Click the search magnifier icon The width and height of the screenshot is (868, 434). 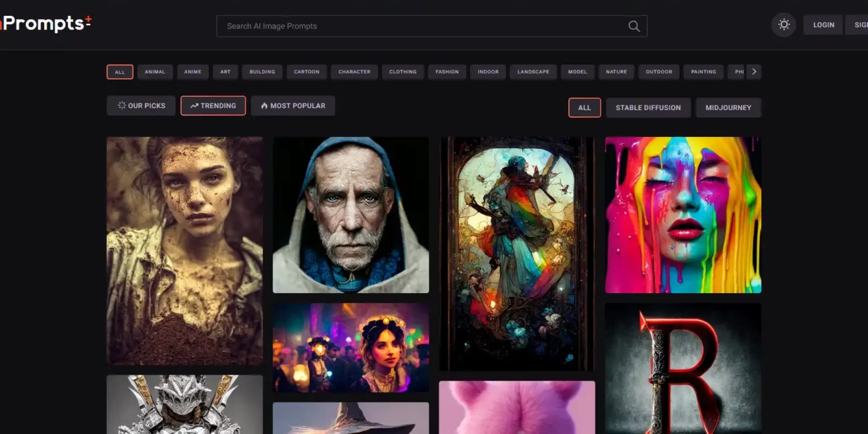pos(634,26)
